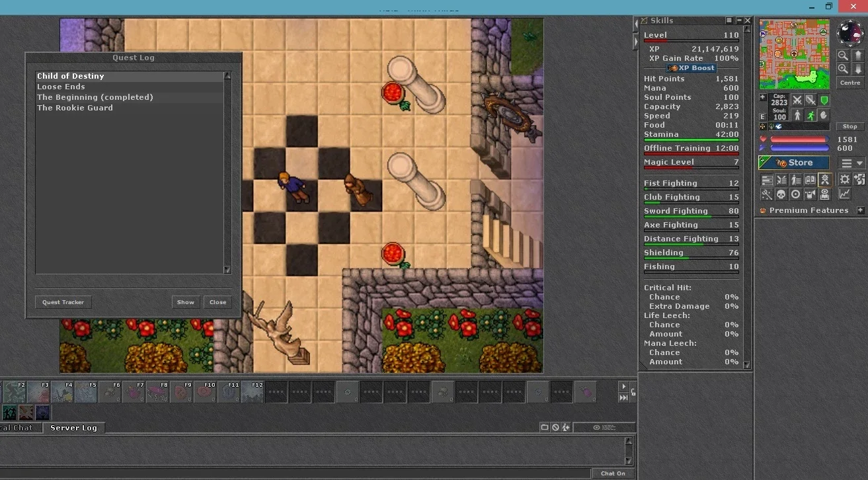
Task: Click the ignore icon in chat bar
Action: [555, 427]
